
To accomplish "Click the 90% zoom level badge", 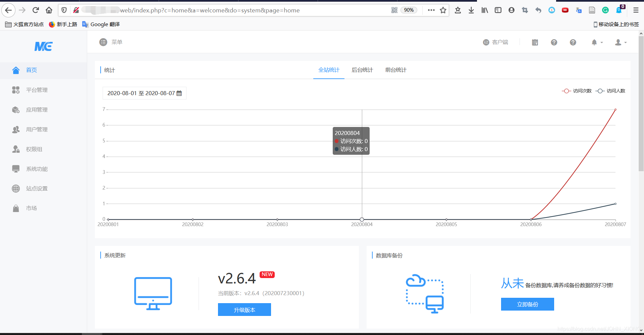I will pos(409,10).
